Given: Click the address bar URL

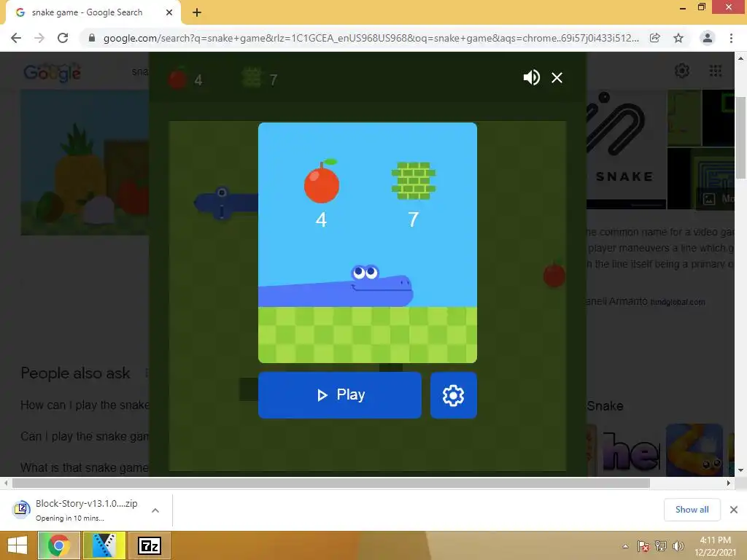Looking at the screenshot, I should click(x=371, y=38).
